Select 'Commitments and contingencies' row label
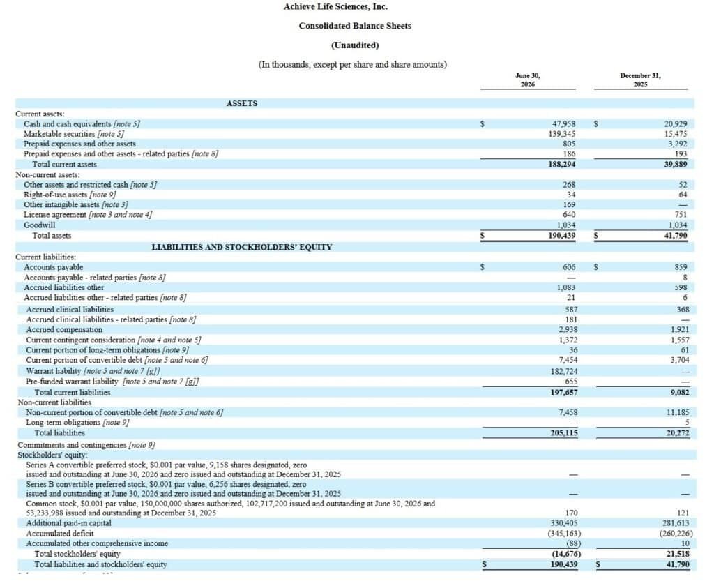The width and height of the screenshot is (714, 588). tap(86, 446)
